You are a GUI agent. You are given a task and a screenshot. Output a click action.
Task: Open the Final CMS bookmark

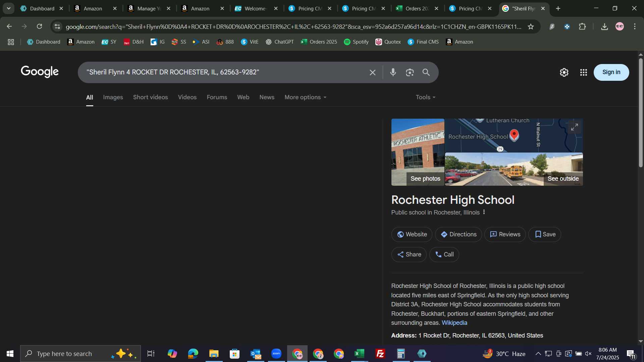tap(423, 42)
